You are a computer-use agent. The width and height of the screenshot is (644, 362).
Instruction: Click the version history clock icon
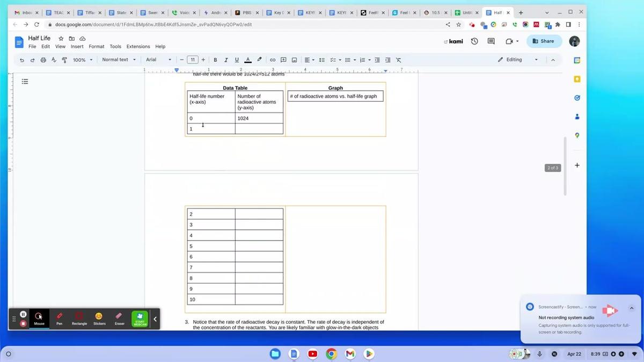click(x=474, y=41)
